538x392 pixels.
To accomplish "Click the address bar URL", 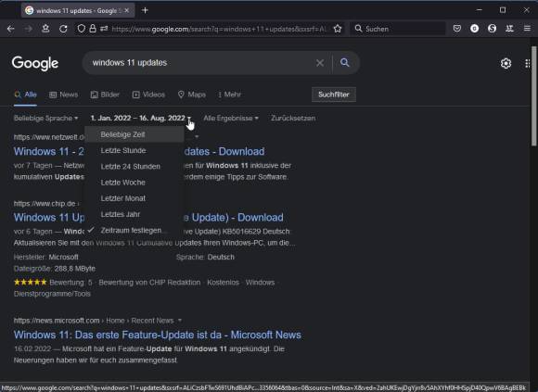I will (220, 29).
